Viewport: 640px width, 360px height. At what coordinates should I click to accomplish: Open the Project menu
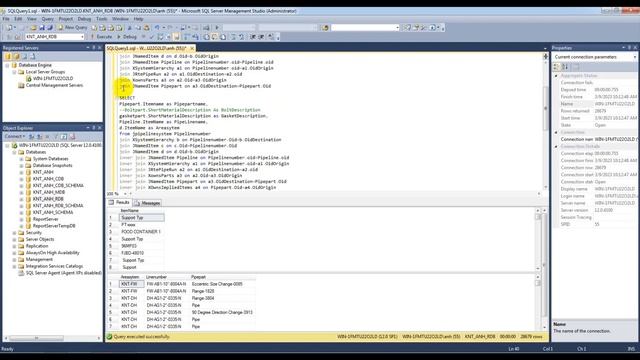[66, 19]
